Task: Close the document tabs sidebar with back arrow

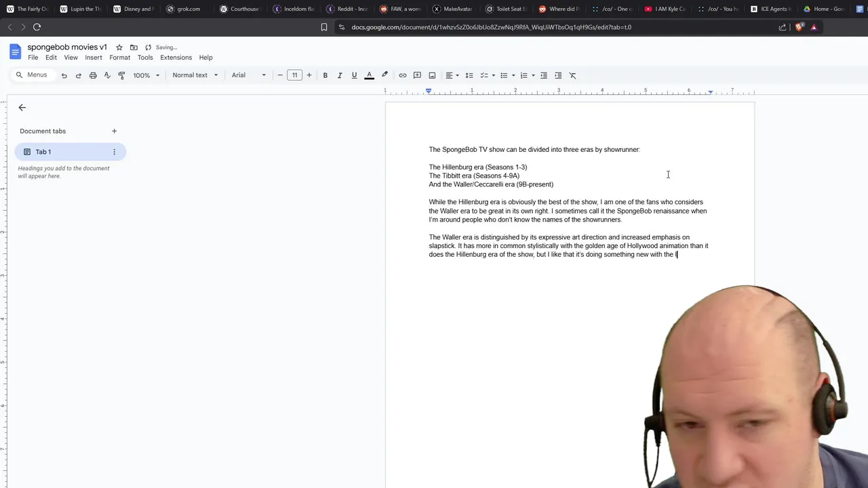Action: coord(22,108)
